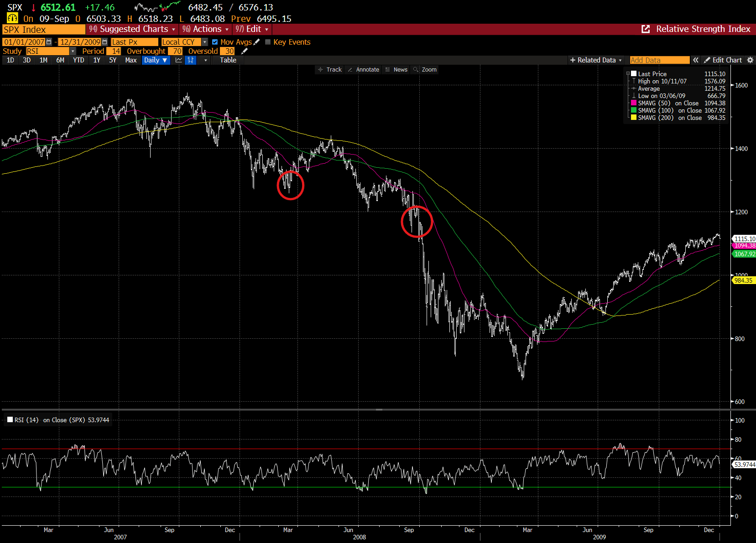The image size is (756, 543).
Task: Expand the Local CCY currency dropdown
Action: [205, 42]
